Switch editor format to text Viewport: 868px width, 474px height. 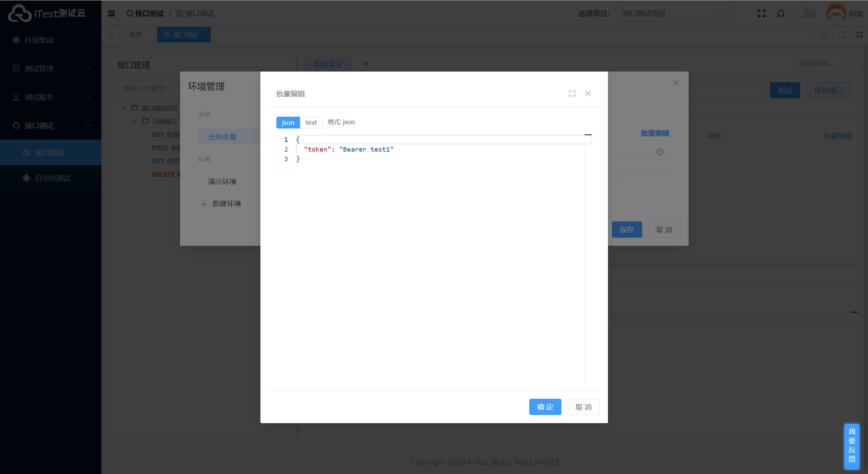coord(311,122)
